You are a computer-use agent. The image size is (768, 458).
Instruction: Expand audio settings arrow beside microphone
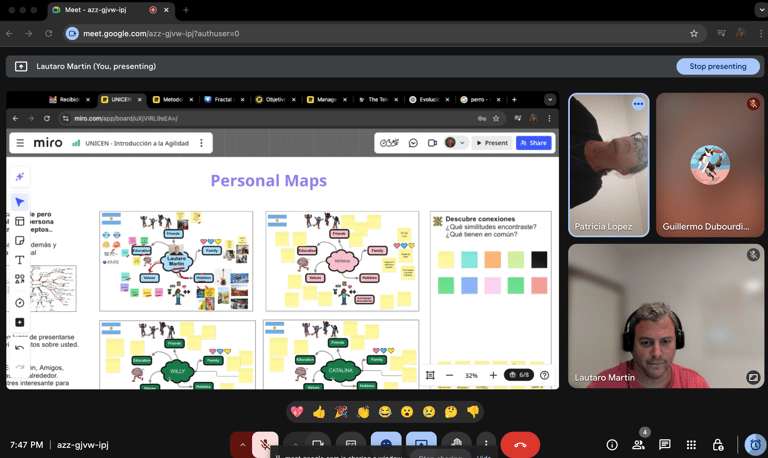(x=242, y=445)
